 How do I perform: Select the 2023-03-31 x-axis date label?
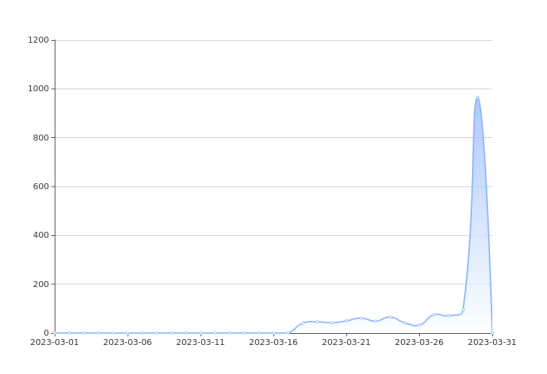click(x=492, y=342)
